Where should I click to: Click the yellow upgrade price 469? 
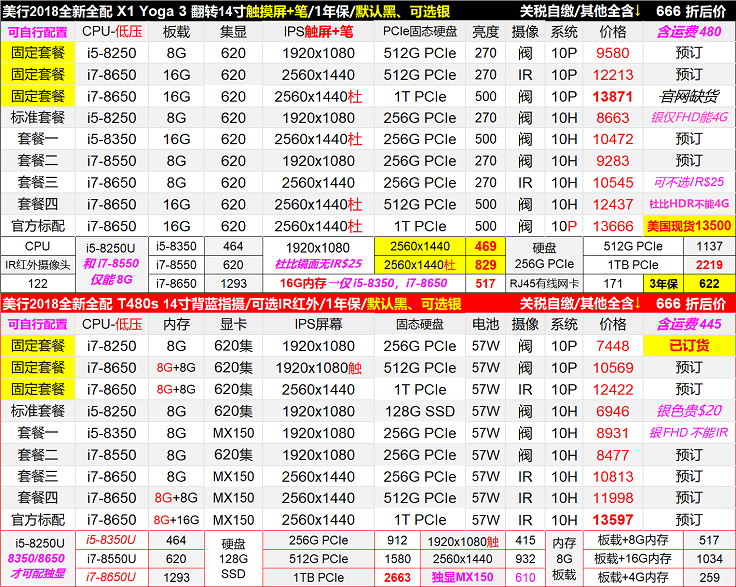(485, 246)
